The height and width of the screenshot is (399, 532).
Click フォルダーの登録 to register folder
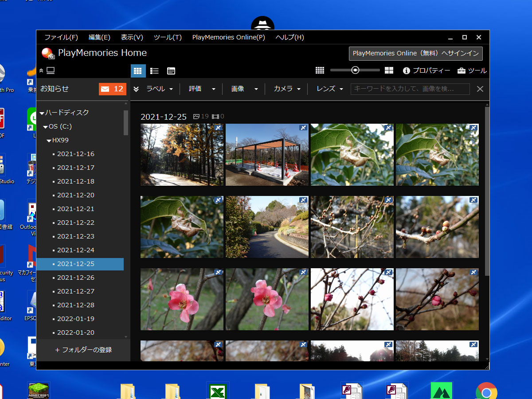click(83, 350)
